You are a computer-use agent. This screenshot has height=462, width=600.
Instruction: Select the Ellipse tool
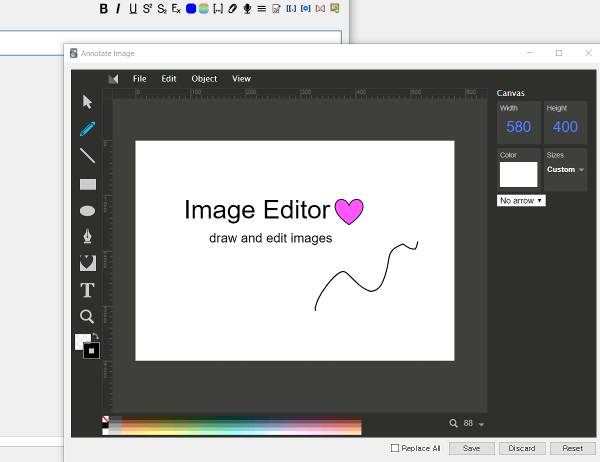click(x=87, y=210)
